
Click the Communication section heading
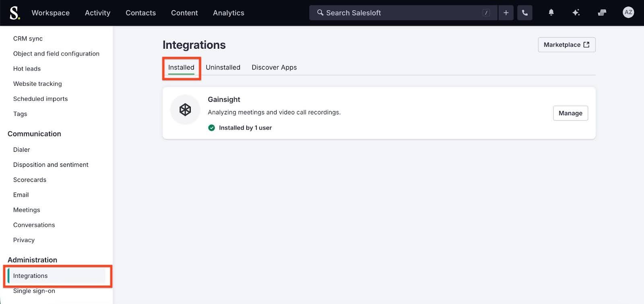34,134
